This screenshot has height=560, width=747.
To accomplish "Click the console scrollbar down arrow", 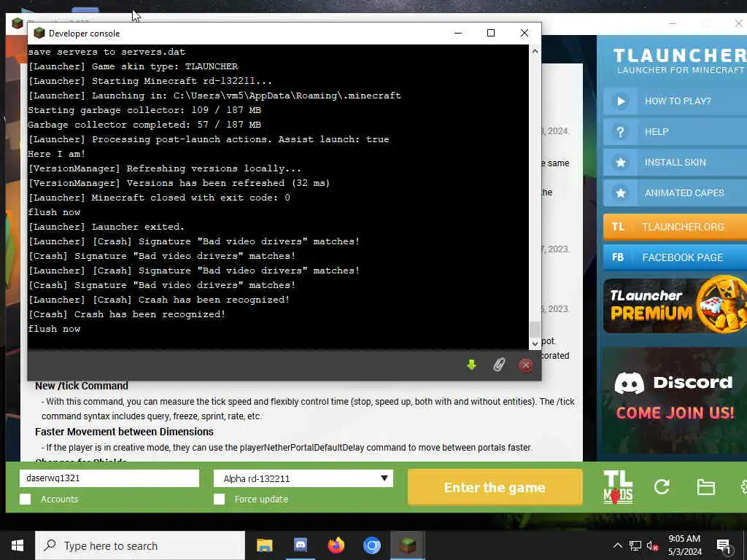I will [x=535, y=343].
